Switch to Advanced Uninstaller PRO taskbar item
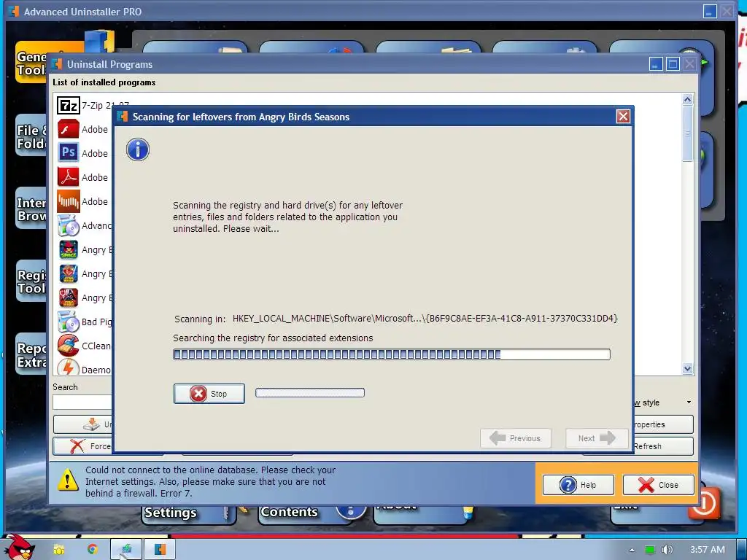The height and width of the screenshot is (560, 747). tap(160, 550)
